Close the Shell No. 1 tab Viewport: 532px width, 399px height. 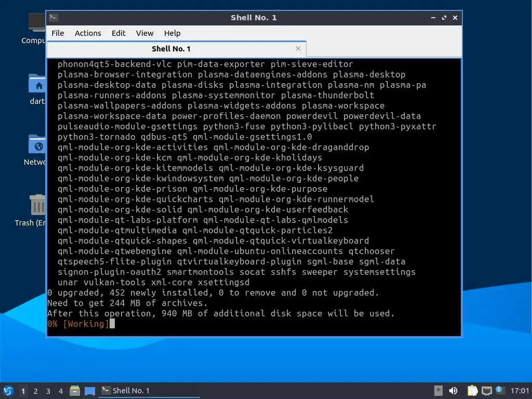[x=298, y=48]
